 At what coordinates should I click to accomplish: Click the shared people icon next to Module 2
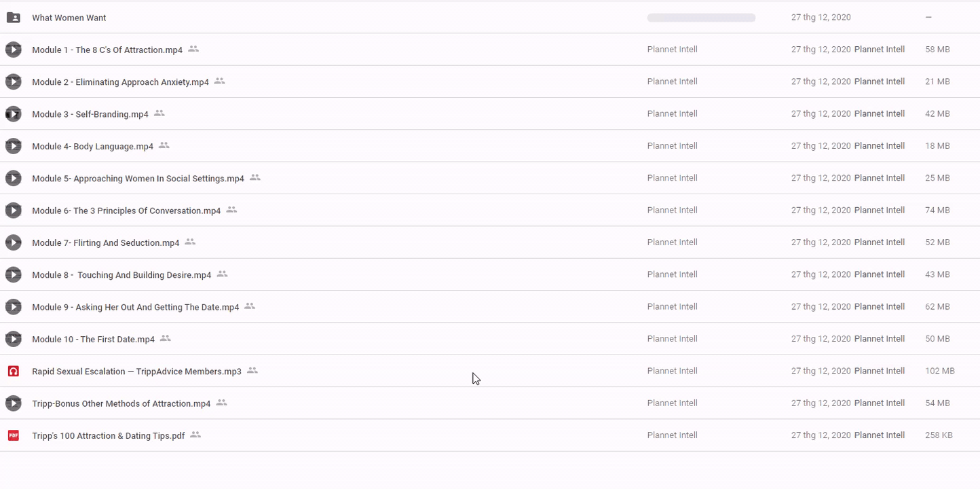click(x=219, y=81)
